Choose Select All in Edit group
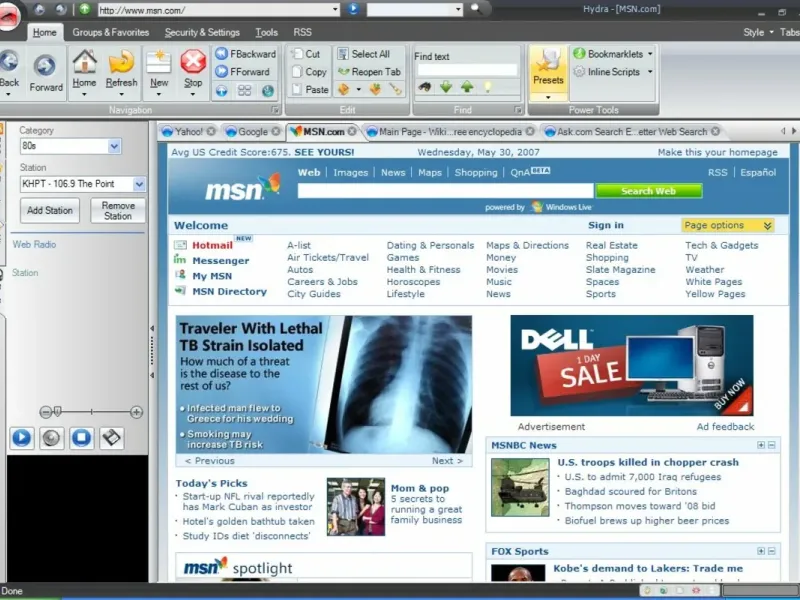 pos(364,54)
